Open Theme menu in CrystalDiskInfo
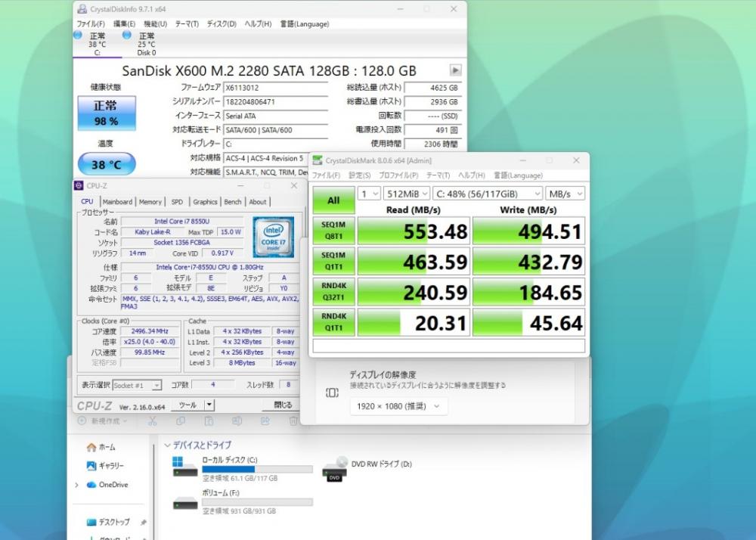This screenshot has width=756, height=540. [187, 23]
